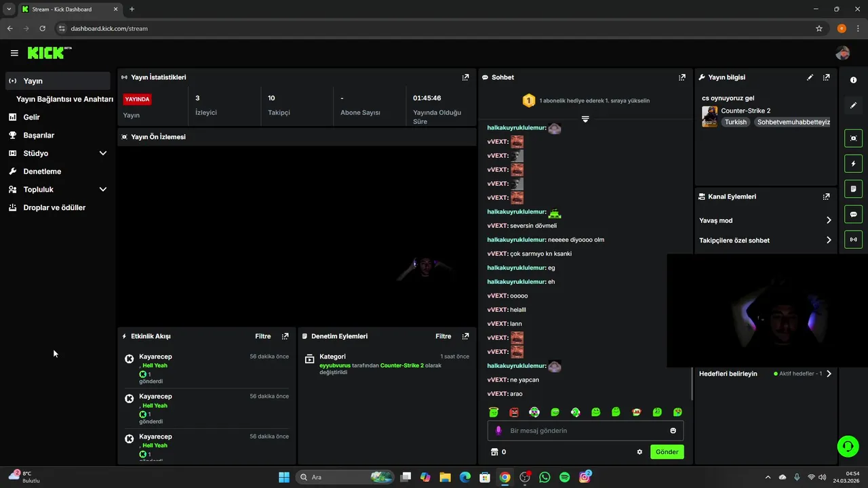868x488 pixels.
Task: Open Yavaş mod settings chevron
Action: 829,220
